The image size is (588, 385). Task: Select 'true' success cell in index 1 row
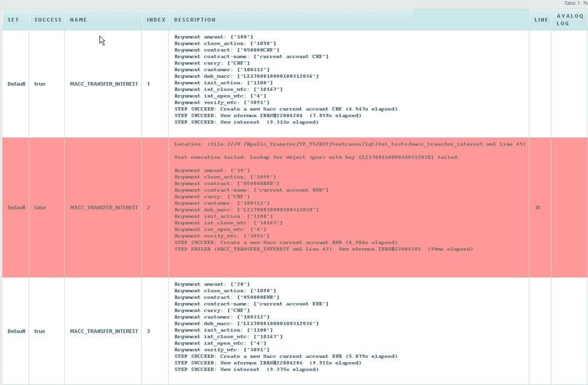click(39, 84)
